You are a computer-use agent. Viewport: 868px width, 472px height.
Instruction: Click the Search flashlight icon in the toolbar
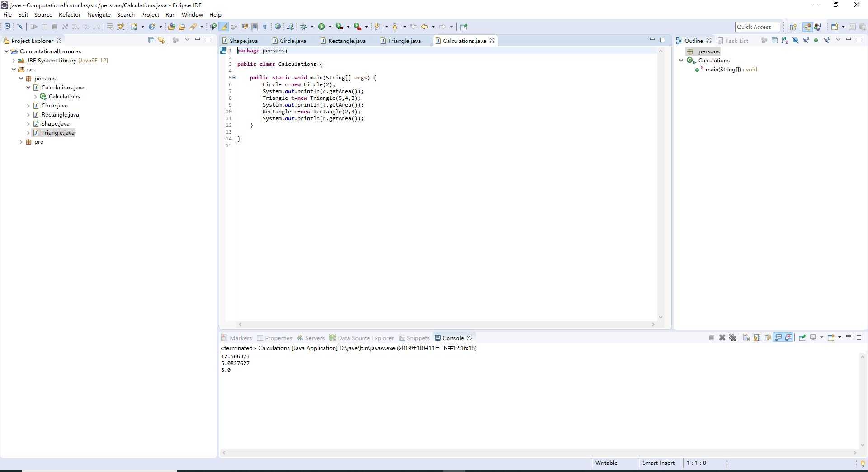pyautogui.click(x=194, y=27)
